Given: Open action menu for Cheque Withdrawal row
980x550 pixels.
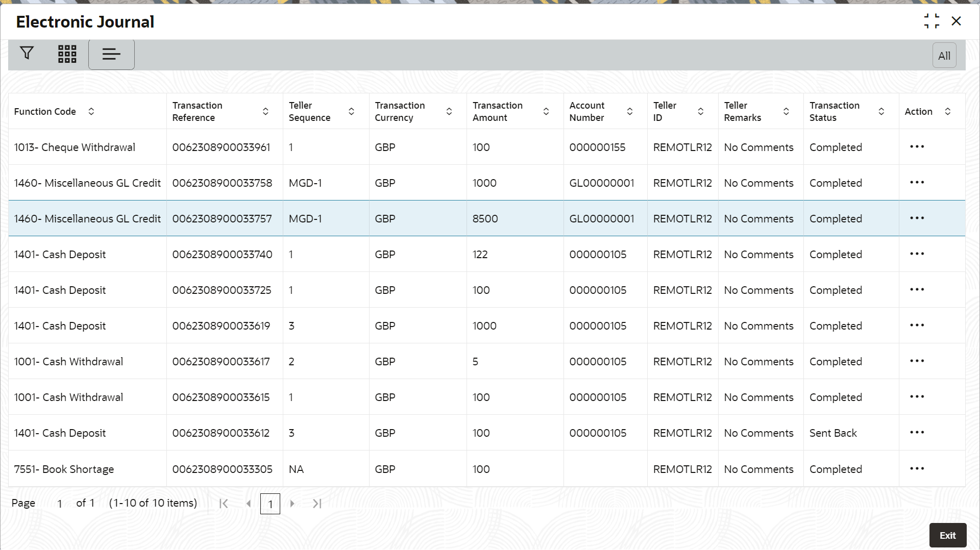Looking at the screenshot, I should pyautogui.click(x=917, y=147).
